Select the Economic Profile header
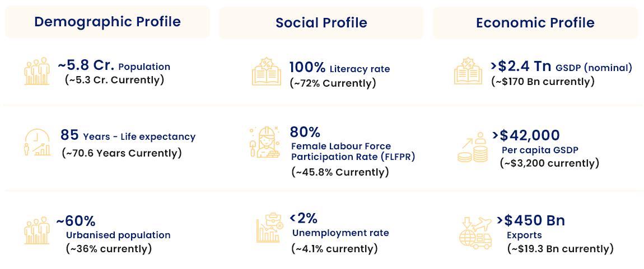The height and width of the screenshot is (269, 644). tap(535, 22)
